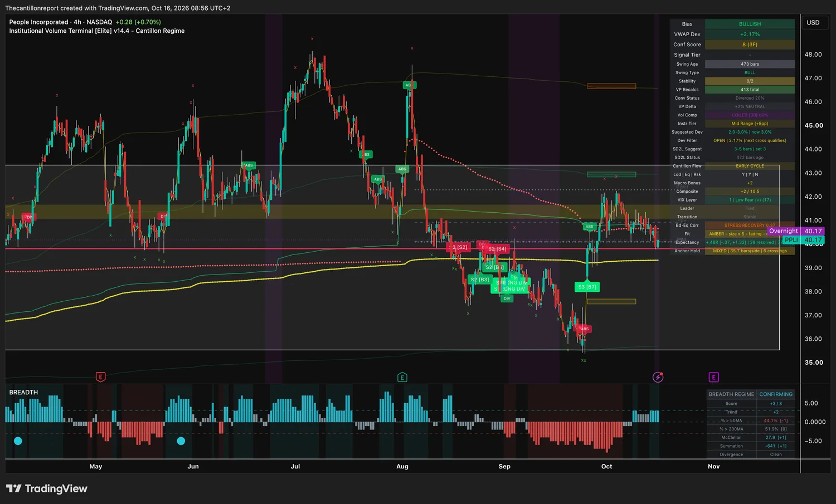The width and height of the screenshot is (836, 504).
Task: Click the Thecantillonreport header caption
Action: [x=118, y=8]
